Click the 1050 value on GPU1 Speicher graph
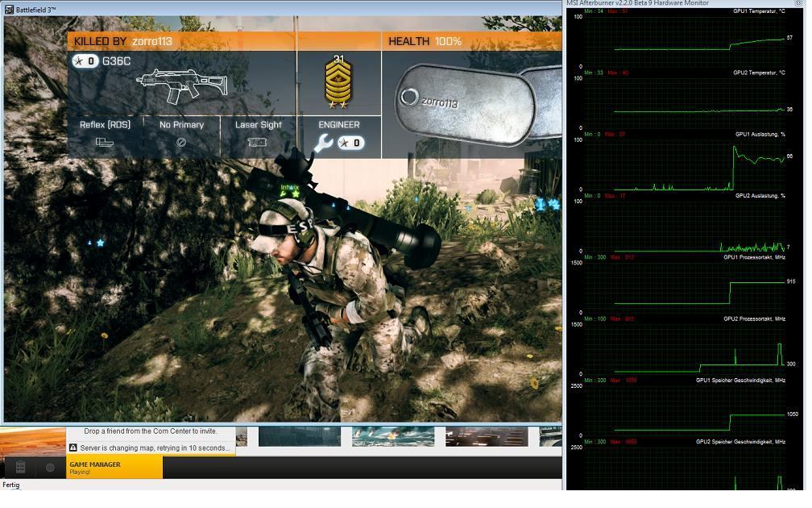 [793, 414]
